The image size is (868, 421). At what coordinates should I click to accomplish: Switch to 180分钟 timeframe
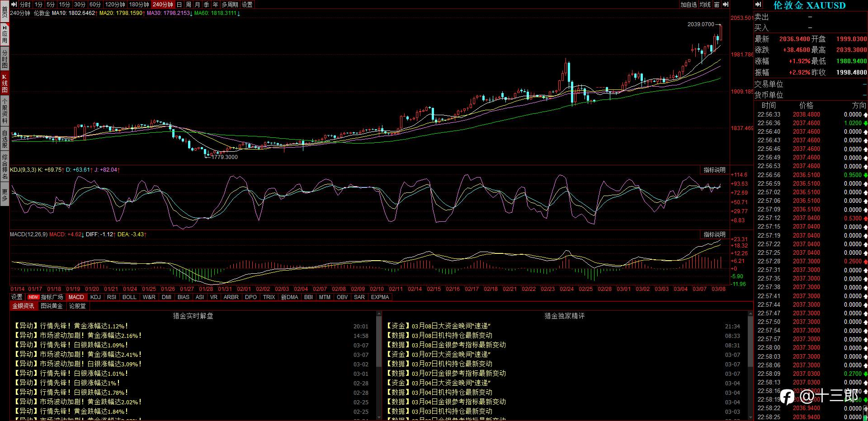pyautogui.click(x=139, y=5)
